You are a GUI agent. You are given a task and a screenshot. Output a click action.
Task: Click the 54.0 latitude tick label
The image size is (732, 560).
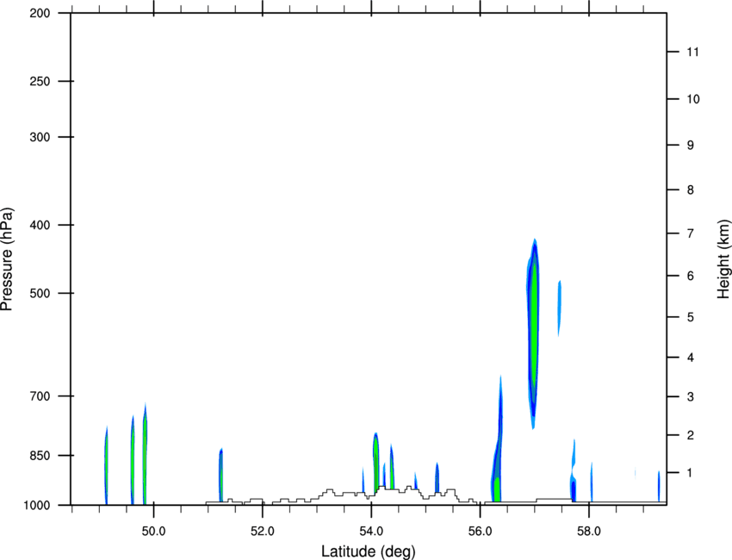click(x=371, y=532)
